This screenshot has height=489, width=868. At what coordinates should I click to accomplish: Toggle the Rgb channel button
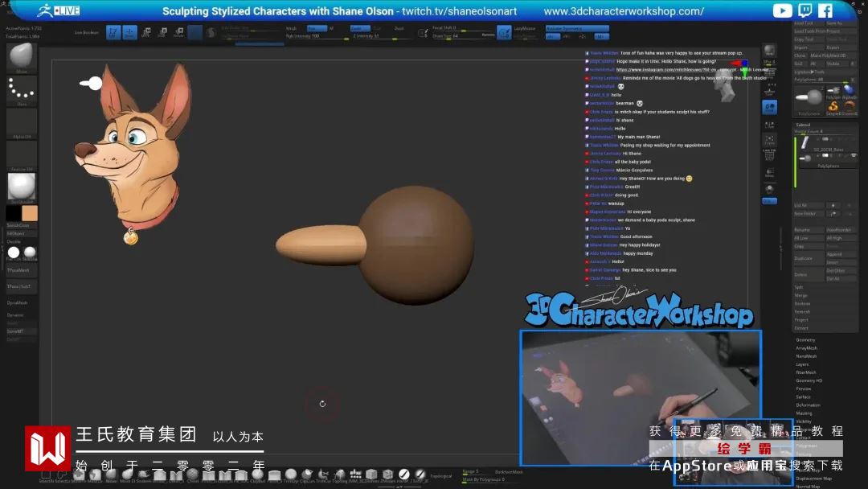(317, 28)
